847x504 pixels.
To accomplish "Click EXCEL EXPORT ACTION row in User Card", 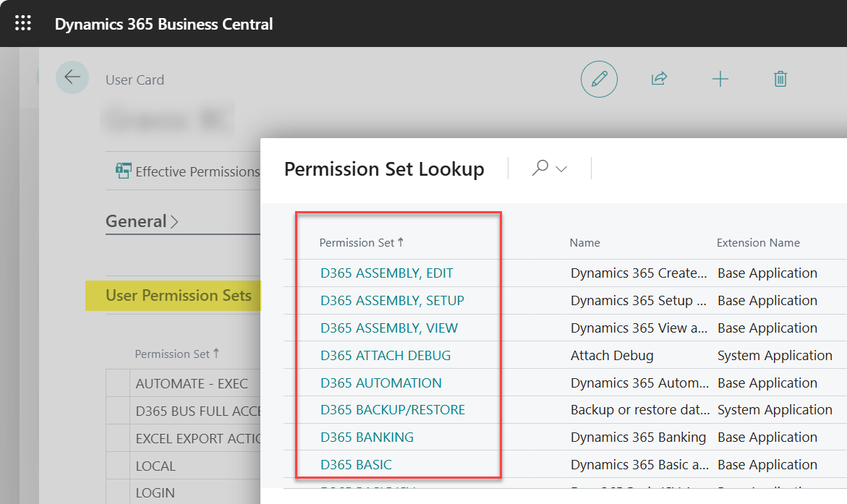I will [x=197, y=439].
